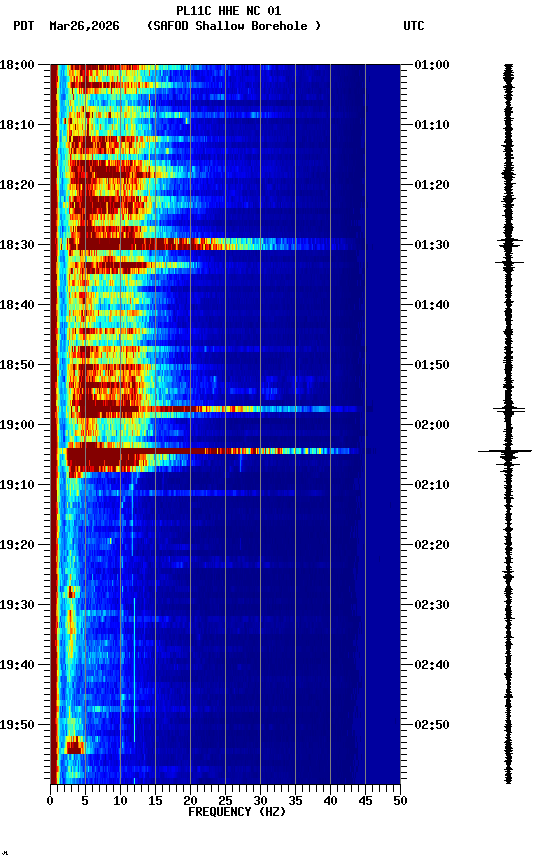
Task: Click the 02:50 UTC time label
Action: pos(432,725)
